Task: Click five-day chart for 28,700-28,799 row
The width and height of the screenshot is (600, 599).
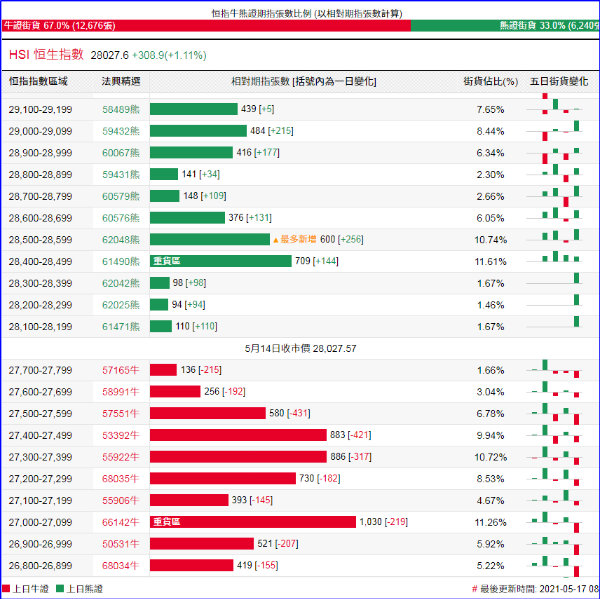Action: 554,196
